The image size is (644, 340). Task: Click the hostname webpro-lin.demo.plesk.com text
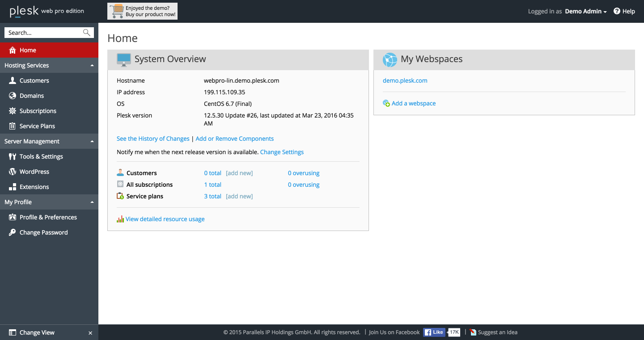click(241, 80)
